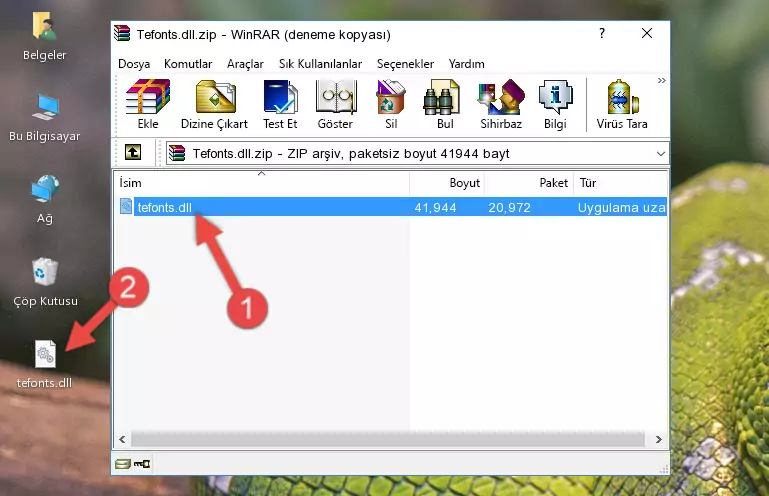Sort by the Tür column header
Viewport: 769px width, 496px height.
coord(620,183)
